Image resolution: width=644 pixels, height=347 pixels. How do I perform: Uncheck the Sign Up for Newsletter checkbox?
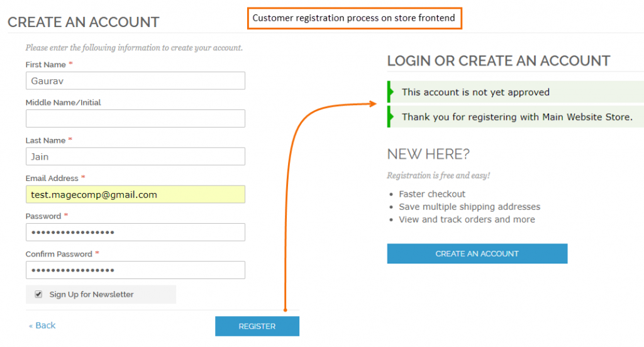tap(38, 294)
